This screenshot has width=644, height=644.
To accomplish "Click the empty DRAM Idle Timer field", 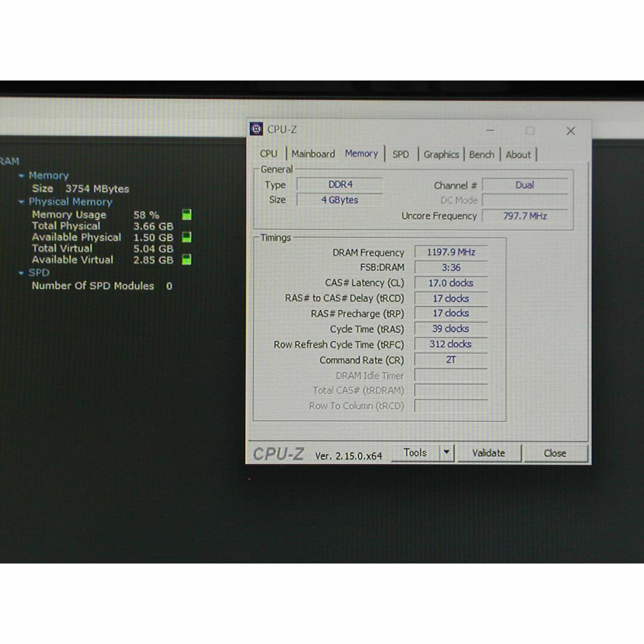I will (x=451, y=376).
